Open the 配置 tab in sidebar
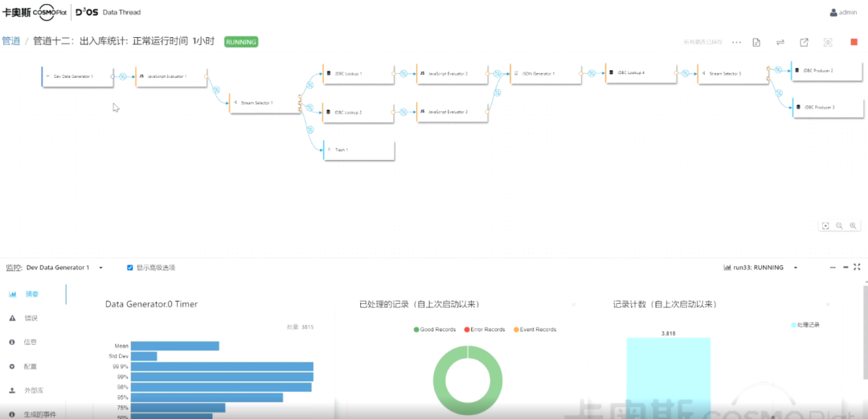This screenshot has width=868, height=419. (x=31, y=367)
